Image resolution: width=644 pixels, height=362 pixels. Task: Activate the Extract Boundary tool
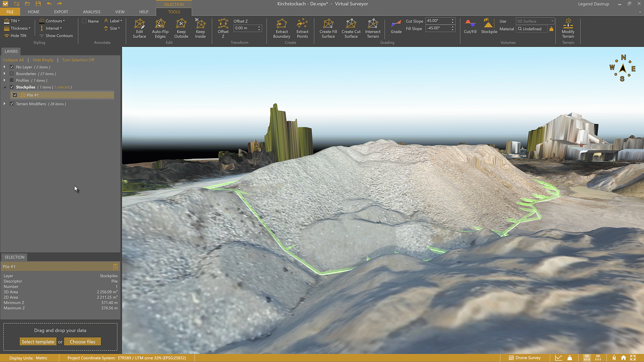(281, 28)
